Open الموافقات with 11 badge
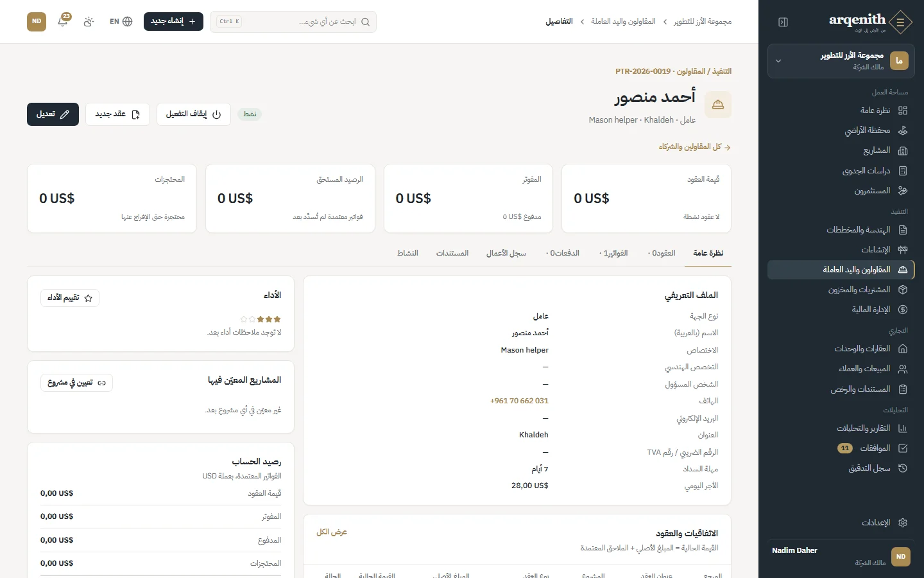Viewport: 924px width, 578px height. tap(841, 448)
